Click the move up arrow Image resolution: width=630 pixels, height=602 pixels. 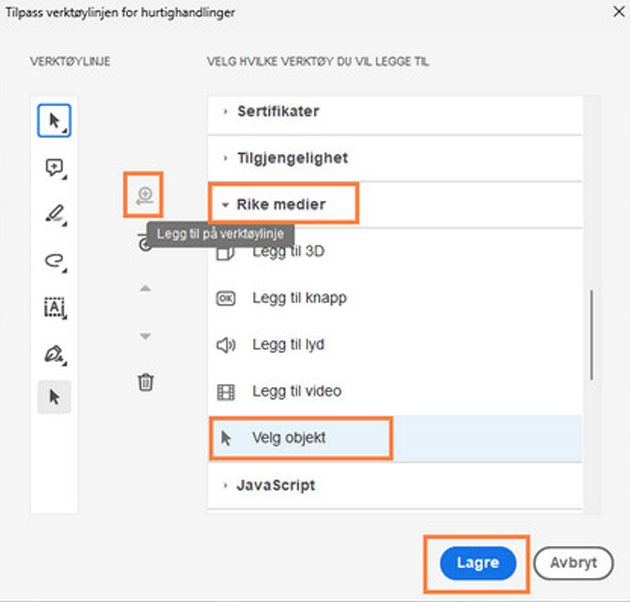click(x=145, y=289)
